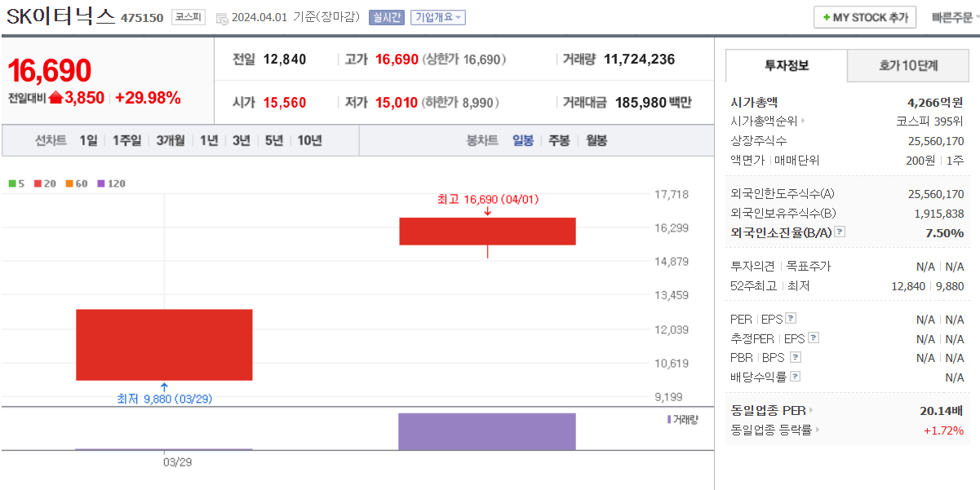
Task: Select 주봉 weekly candle chart
Action: 559,140
